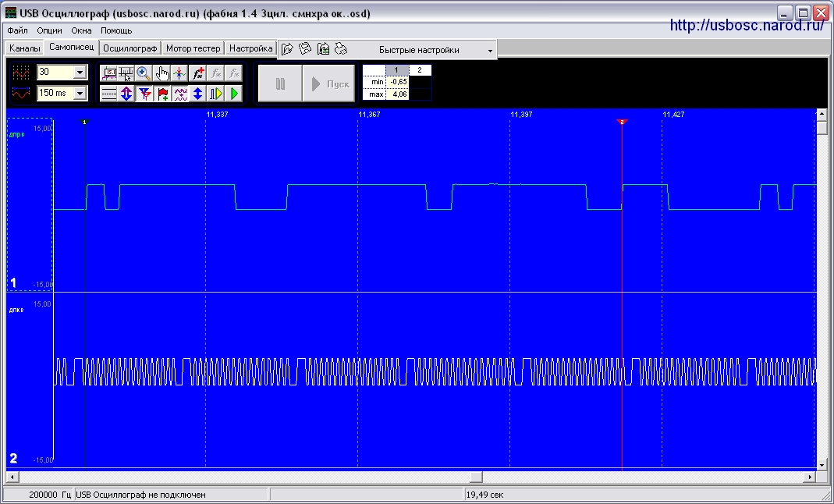Open the 150 ms time scale dropdown
834x504 pixels.
click(80, 93)
